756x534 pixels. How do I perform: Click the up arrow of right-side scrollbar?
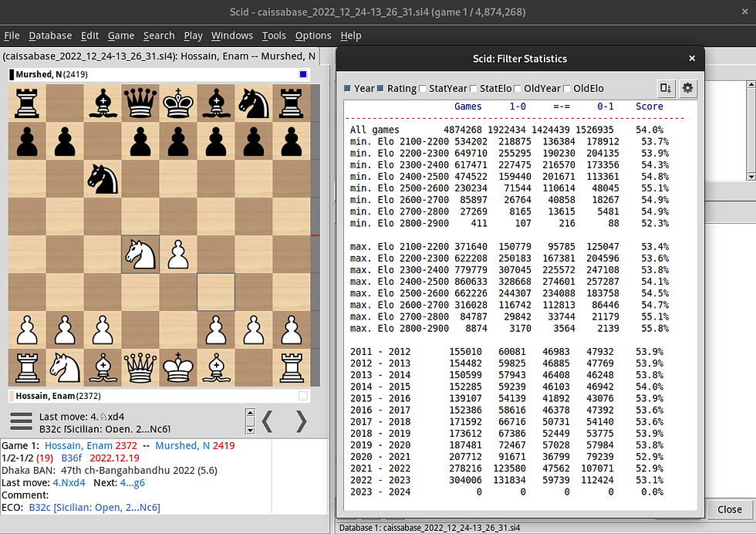pos(751,84)
